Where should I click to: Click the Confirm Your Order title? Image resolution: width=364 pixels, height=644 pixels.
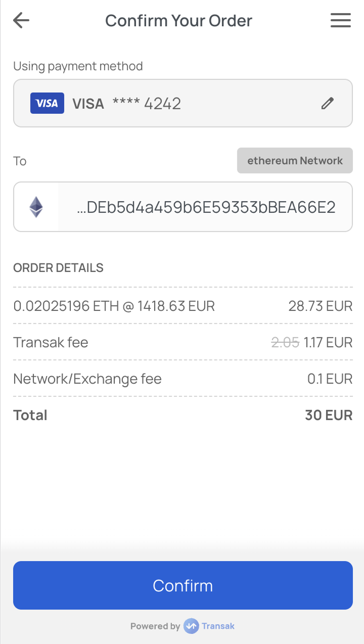178,21
